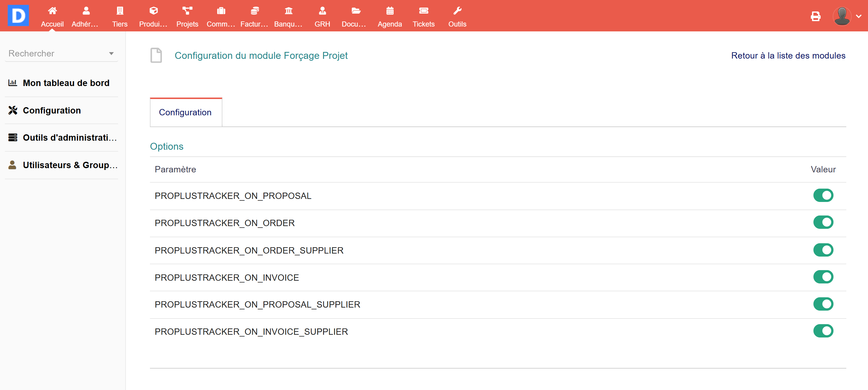868x390 pixels.
Task: Click the Tiers building icon
Action: [x=120, y=11]
